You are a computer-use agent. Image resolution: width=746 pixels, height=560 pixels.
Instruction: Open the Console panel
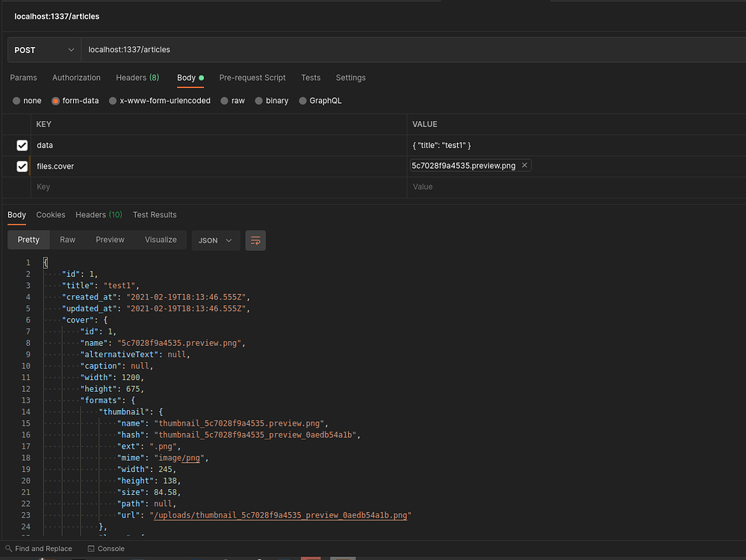106,549
